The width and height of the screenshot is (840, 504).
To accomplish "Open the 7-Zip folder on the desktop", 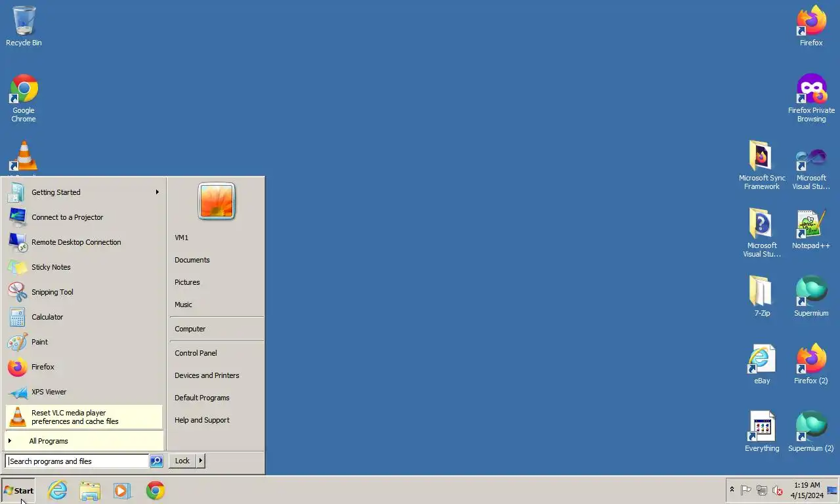I will pyautogui.click(x=761, y=297).
